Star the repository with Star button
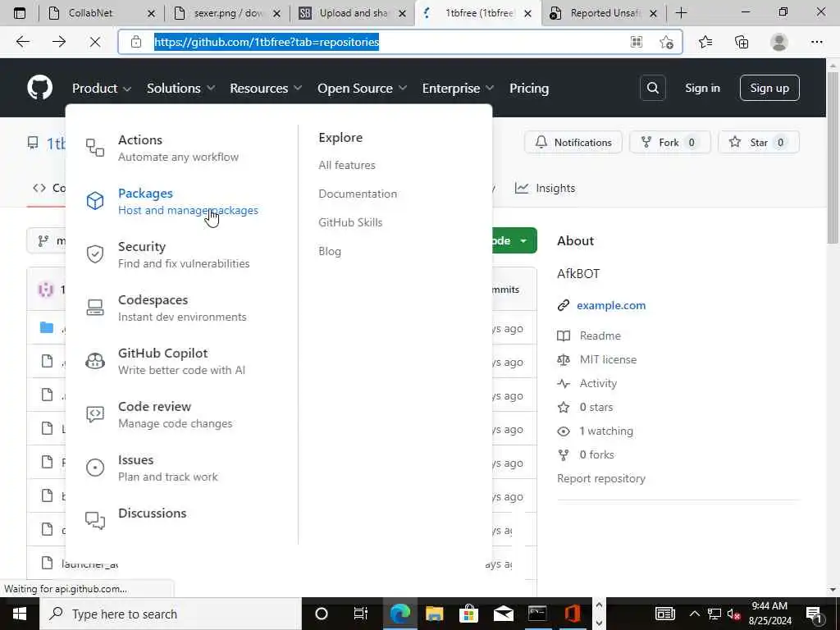Screen dimensions: 840x630 pos(759,143)
